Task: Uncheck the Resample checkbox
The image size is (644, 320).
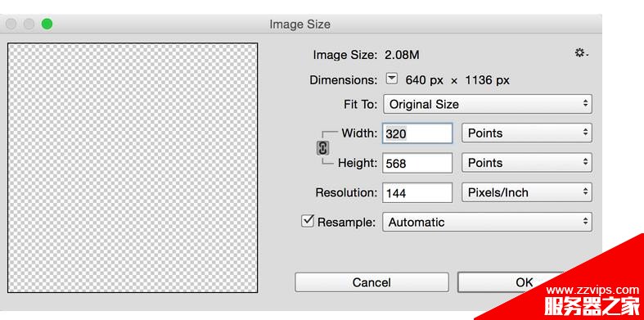Action: tap(307, 222)
